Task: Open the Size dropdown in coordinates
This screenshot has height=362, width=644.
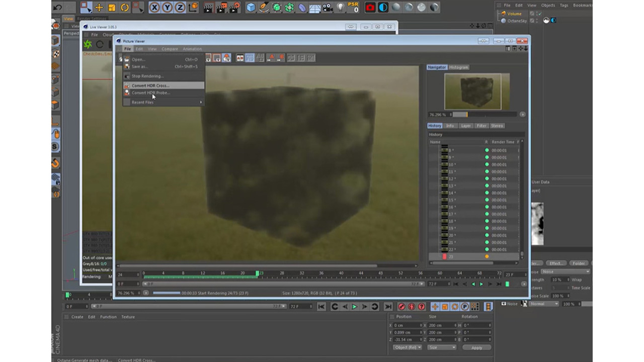Action: pyautogui.click(x=442, y=347)
